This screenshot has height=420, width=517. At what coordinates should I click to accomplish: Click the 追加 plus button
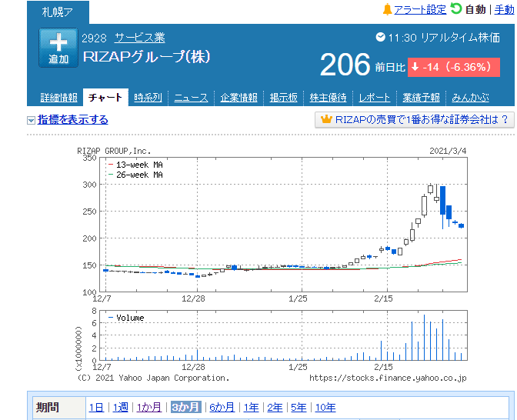pos(58,48)
